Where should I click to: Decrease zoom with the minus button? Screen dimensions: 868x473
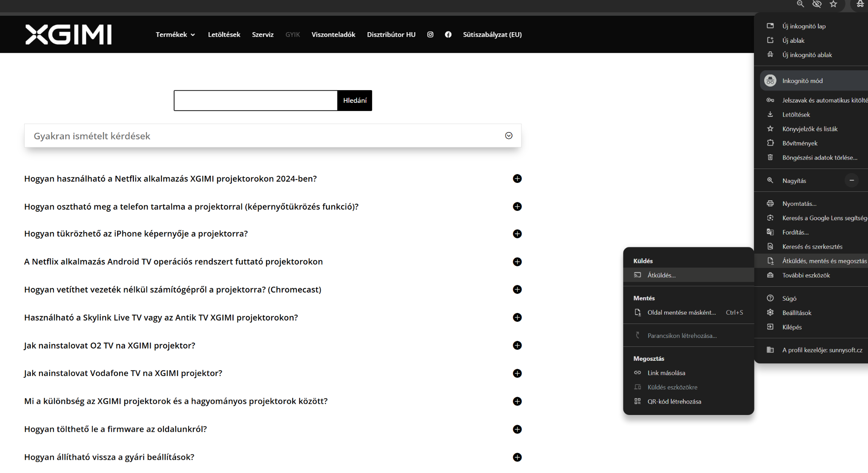coord(851,180)
